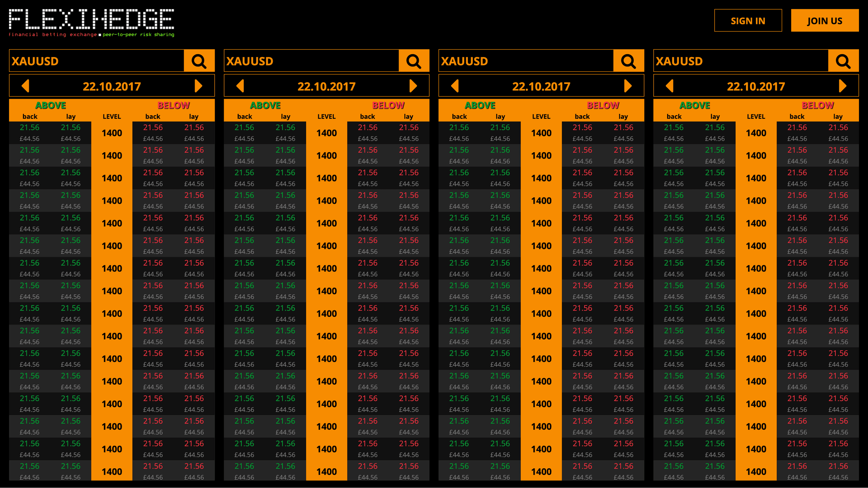Click the BELOW heading in the first panel

pos(174,105)
